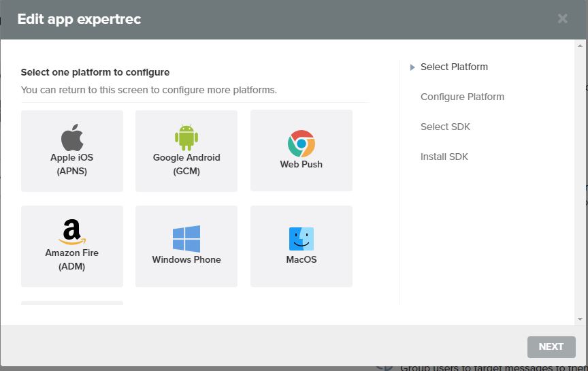
Task: Click the Windows Phone text label
Action: [186, 259]
